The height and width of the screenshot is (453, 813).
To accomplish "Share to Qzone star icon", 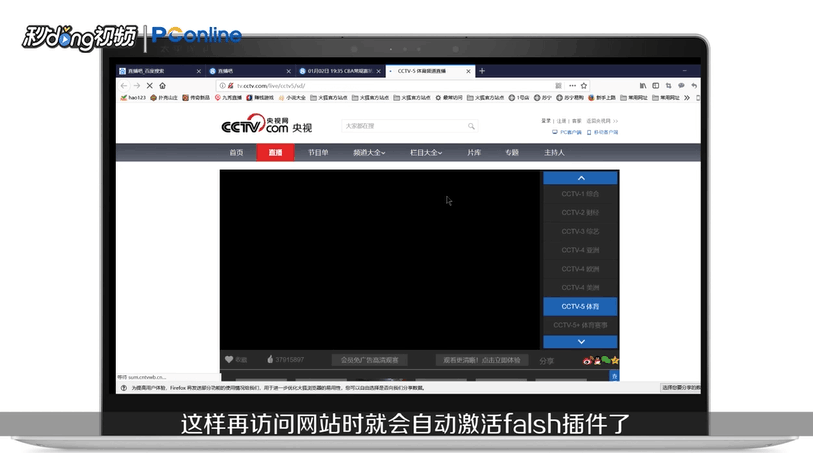I will coord(615,360).
